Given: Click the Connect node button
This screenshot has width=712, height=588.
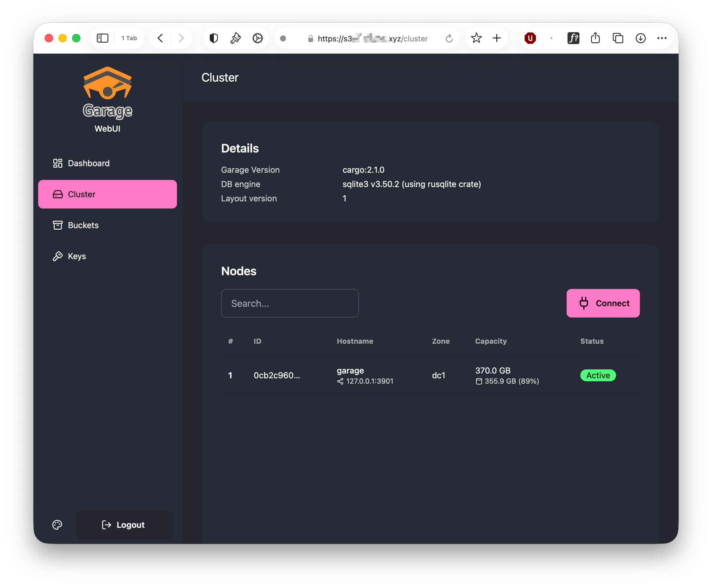Looking at the screenshot, I should point(603,303).
